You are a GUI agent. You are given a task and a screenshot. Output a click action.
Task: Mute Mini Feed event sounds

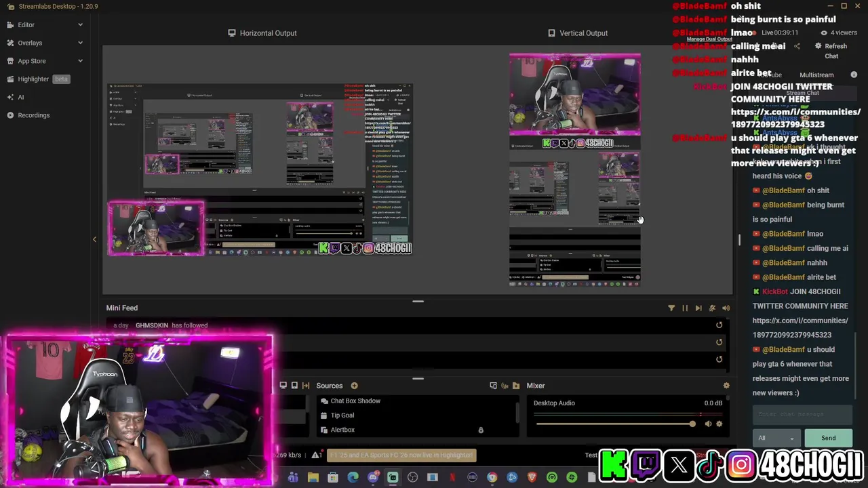(x=726, y=308)
